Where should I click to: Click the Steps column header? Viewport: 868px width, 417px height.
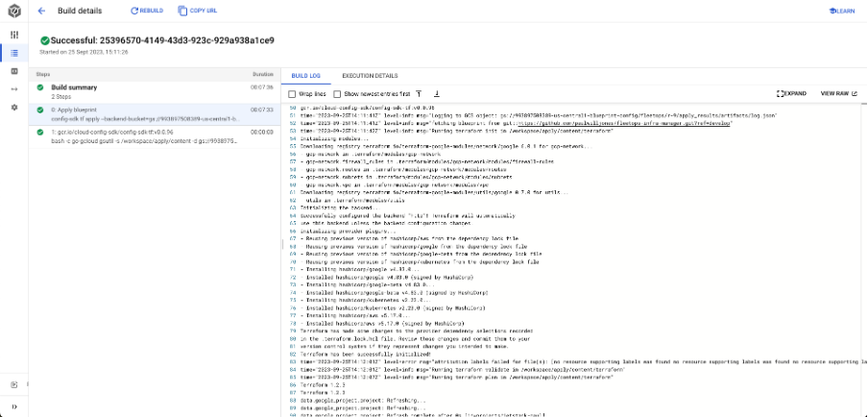[42, 74]
